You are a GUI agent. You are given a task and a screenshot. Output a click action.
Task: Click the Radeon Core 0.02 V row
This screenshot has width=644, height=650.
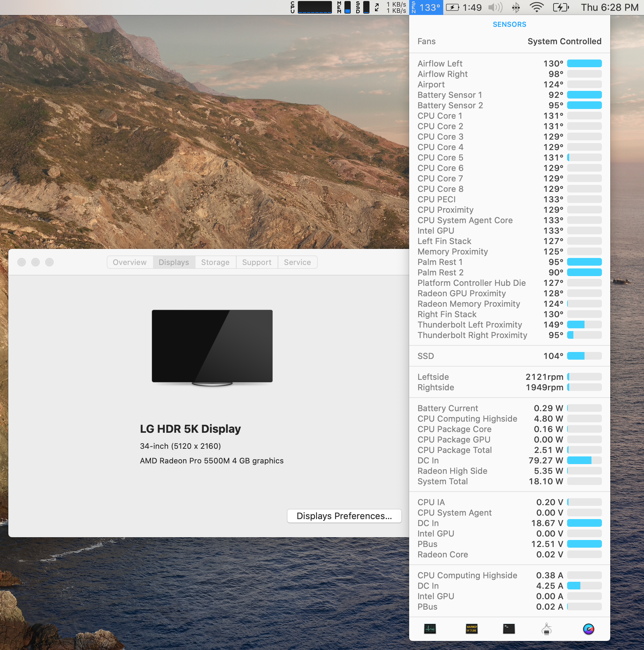click(509, 554)
